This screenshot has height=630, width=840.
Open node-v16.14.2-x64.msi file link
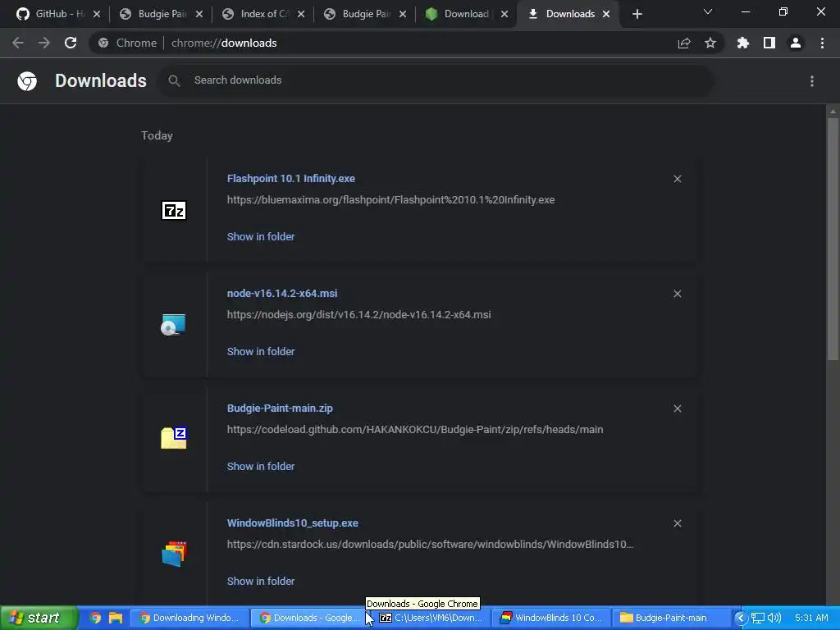coord(282,293)
